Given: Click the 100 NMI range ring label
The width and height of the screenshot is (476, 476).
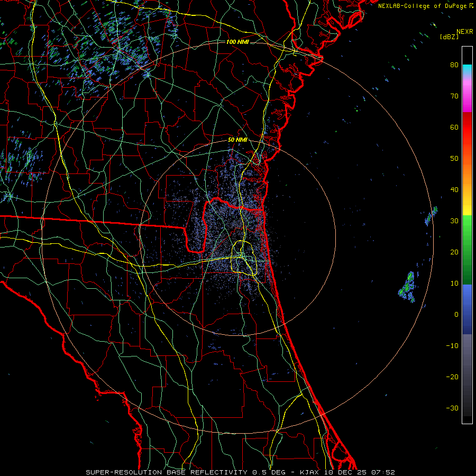Looking at the screenshot, I should tap(237, 42).
